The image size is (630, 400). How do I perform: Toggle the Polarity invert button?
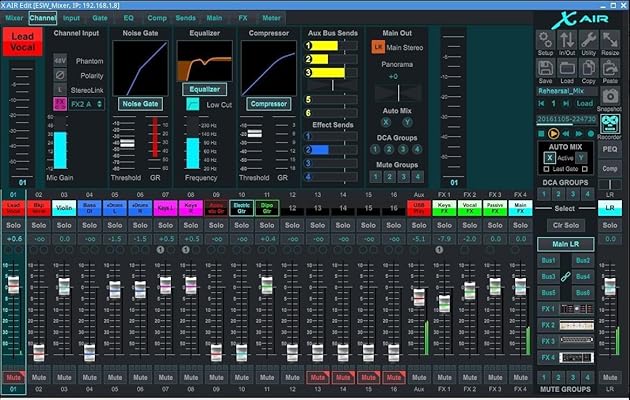point(59,75)
